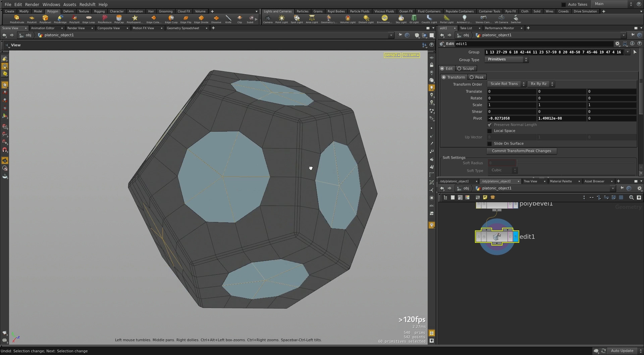Image resolution: width=644 pixels, height=355 pixels.
Task: Switch to the Geometry Spreadsheet tab
Action: coord(183,28)
